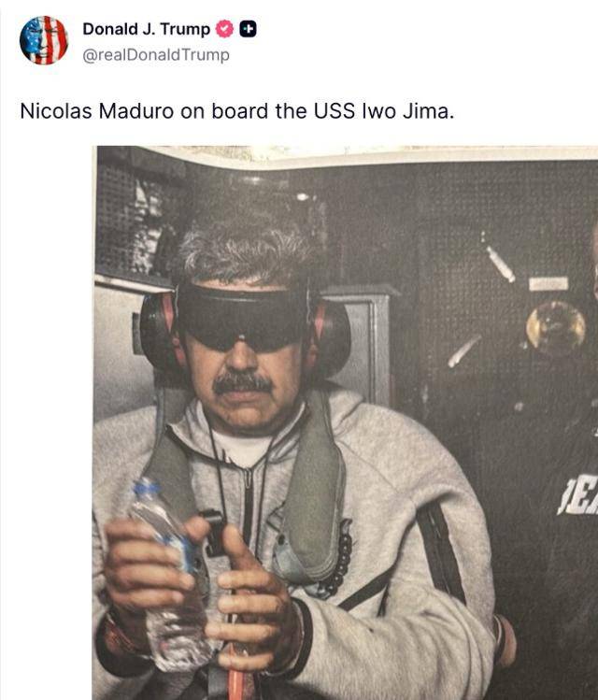Open the attached photo in full view

345,422
